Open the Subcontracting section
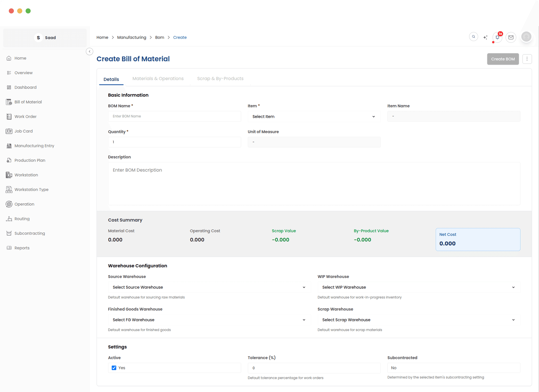 (29, 233)
